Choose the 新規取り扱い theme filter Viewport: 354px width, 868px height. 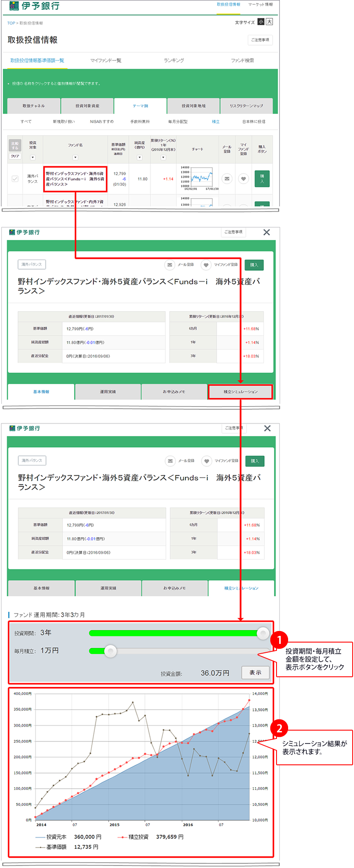coord(64,121)
